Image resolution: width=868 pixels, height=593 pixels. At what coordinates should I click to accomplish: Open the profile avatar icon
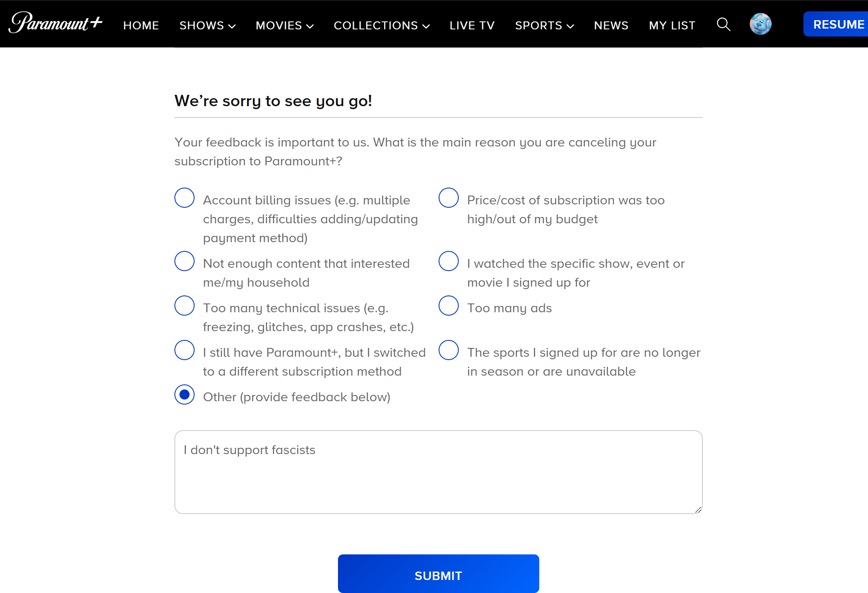click(x=760, y=24)
